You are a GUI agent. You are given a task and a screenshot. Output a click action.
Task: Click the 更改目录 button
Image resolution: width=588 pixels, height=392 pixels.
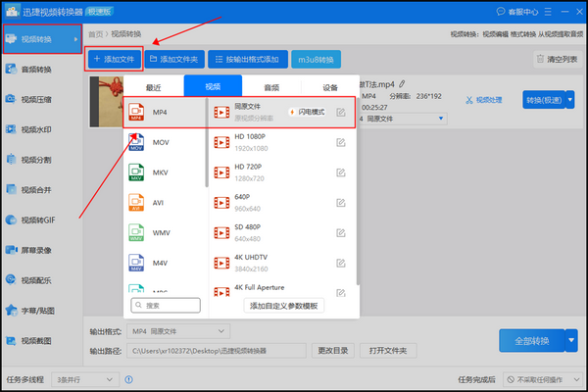click(332, 350)
